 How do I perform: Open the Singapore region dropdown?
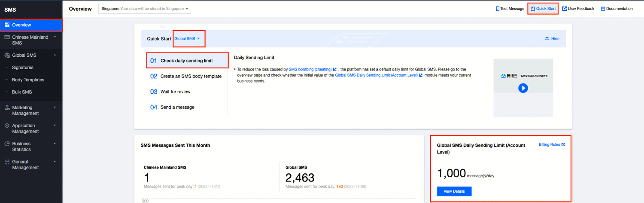(x=144, y=9)
